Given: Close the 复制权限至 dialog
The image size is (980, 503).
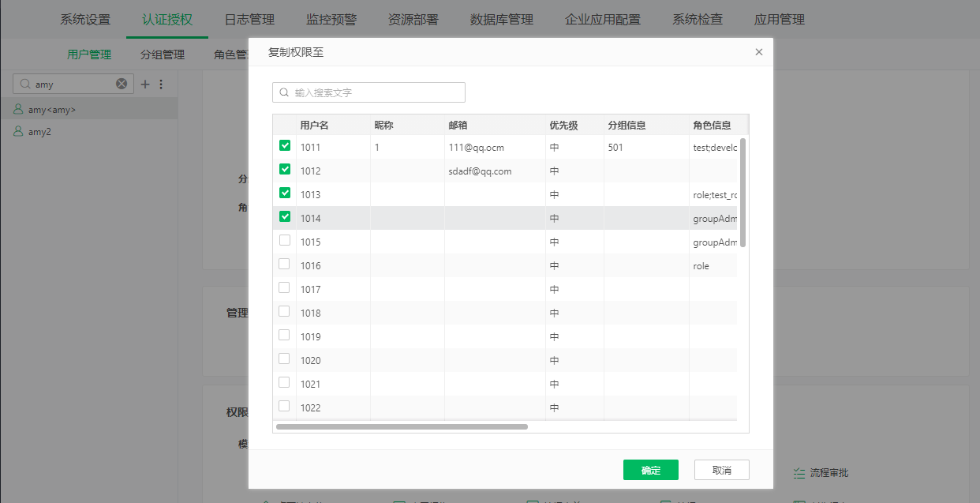Looking at the screenshot, I should pyautogui.click(x=759, y=52).
